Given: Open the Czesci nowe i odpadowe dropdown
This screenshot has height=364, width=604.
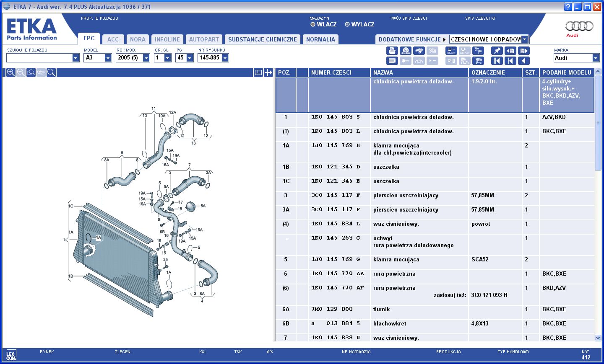Looking at the screenshot, I should click(524, 39).
